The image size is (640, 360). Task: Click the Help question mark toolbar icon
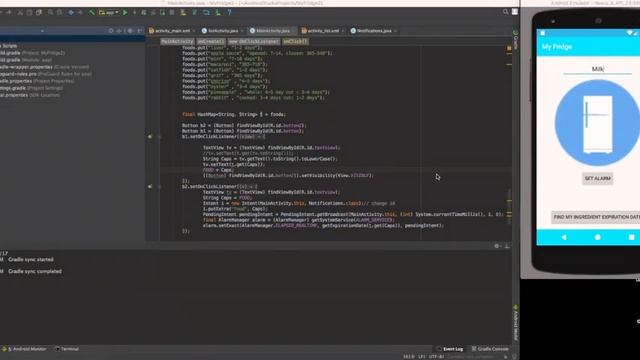click(229, 13)
